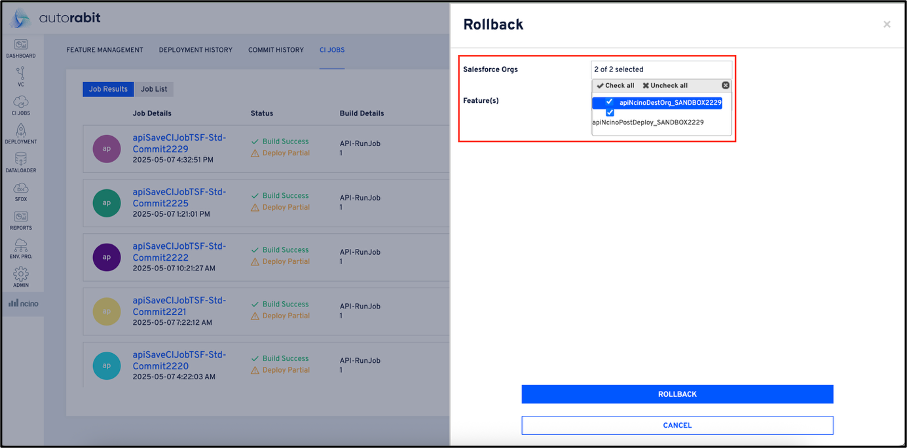This screenshot has width=908, height=448.
Task: Switch to the Deployment History tab
Action: pyautogui.click(x=196, y=49)
